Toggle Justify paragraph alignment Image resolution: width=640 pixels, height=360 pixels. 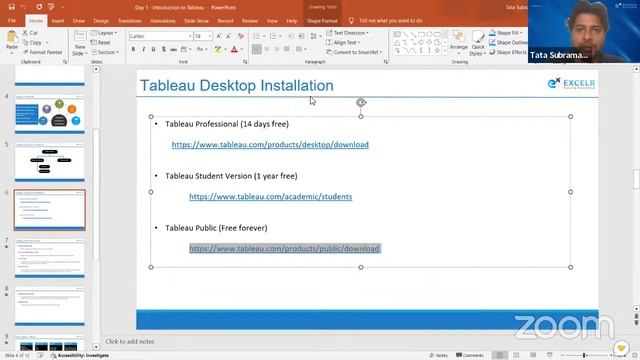[287, 49]
